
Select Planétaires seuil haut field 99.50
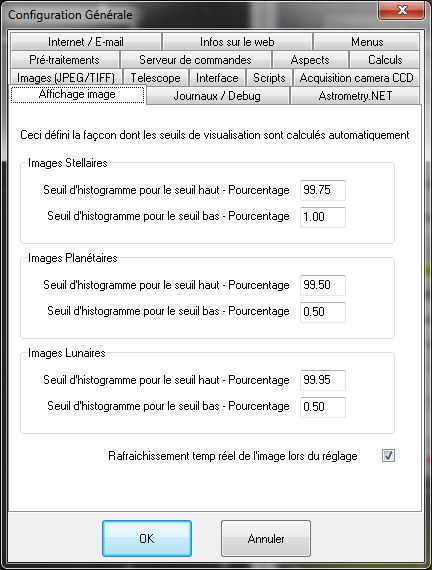tap(323, 285)
